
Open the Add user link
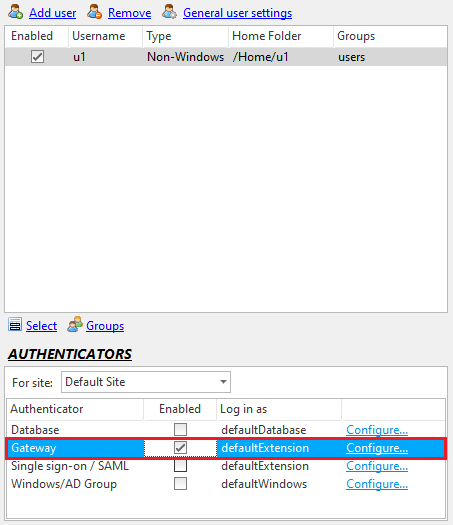[x=53, y=13]
